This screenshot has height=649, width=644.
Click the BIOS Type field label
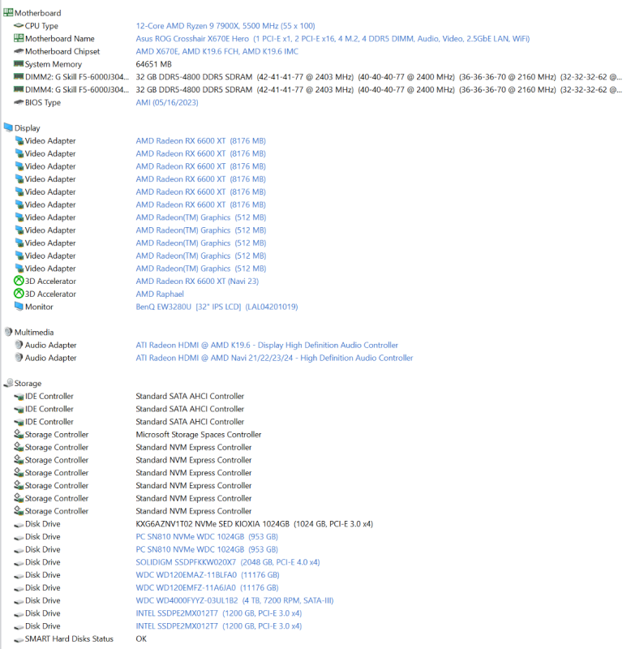point(43,102)
